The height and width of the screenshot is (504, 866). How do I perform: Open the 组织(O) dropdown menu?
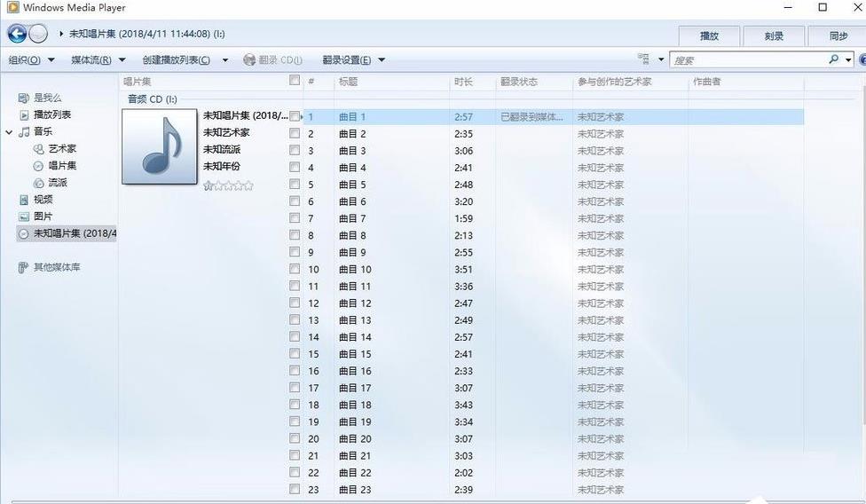click(x=31, y=59)
